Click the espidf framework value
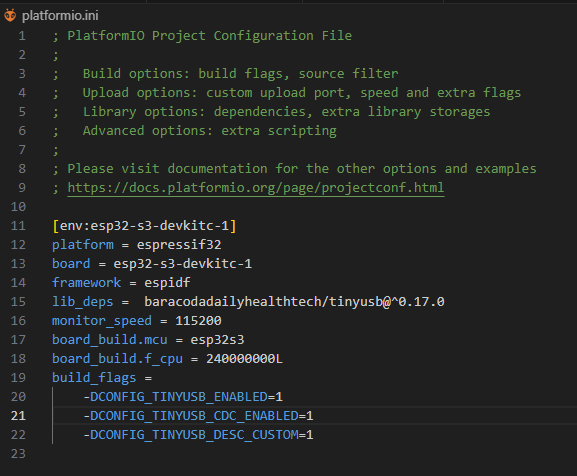577x476 pixels. (167, 283)
